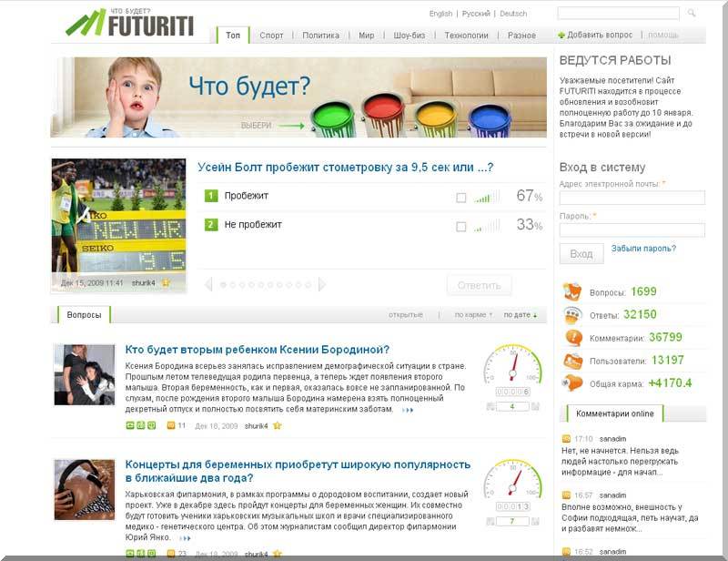Screen dimensions: 728x561
Task: Open the Разное category
Action: click(x=521, y=36)
